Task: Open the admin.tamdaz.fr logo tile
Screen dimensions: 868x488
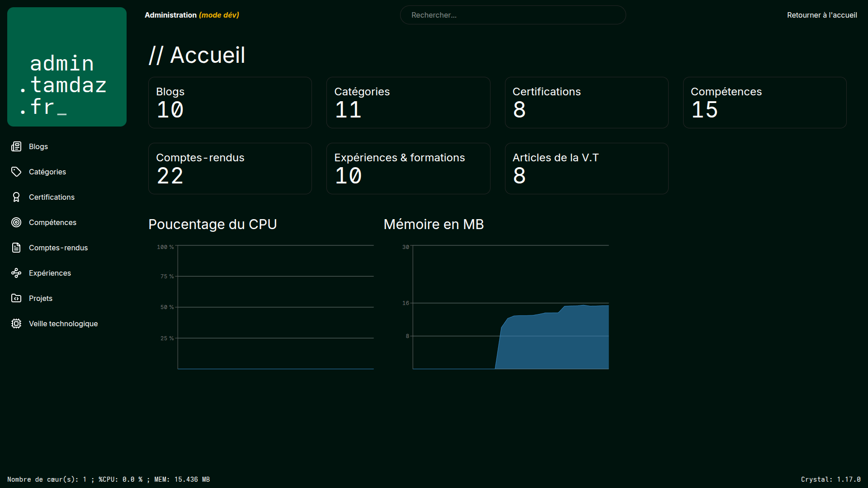Action: (x=67, y=67)
